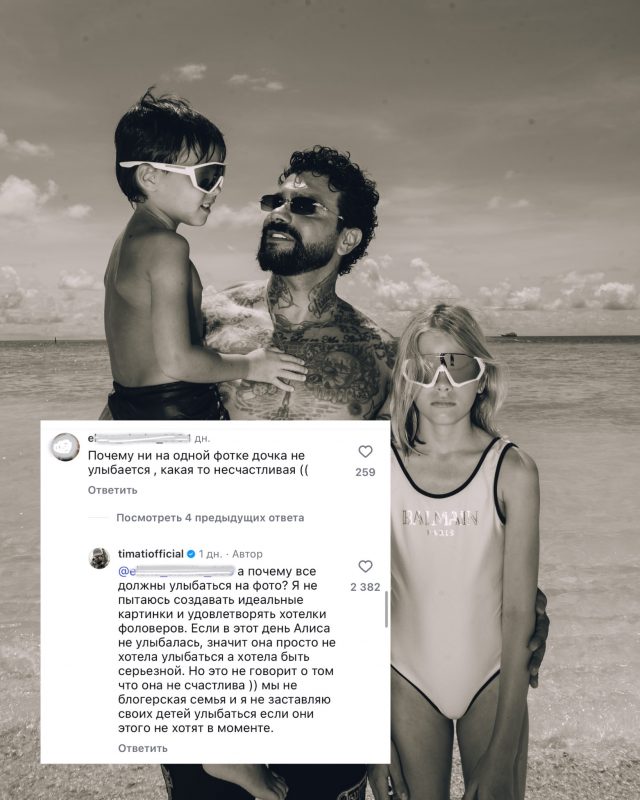Click the boy's white sunglasses in photo
Image resolution: width=640 pixels, height=800 pixels.
coord(174,173)
